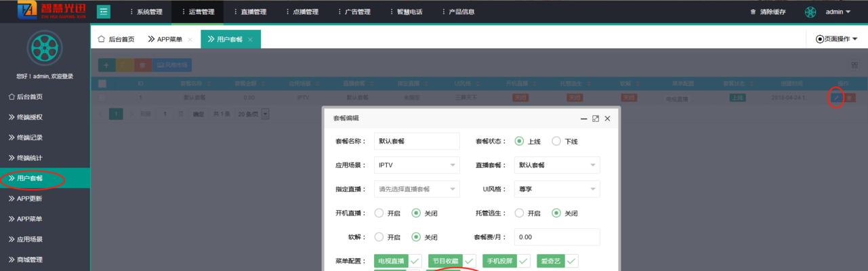
Task: Toggle 爱奇艺 menu checkbox
Action: coord(558,261)
